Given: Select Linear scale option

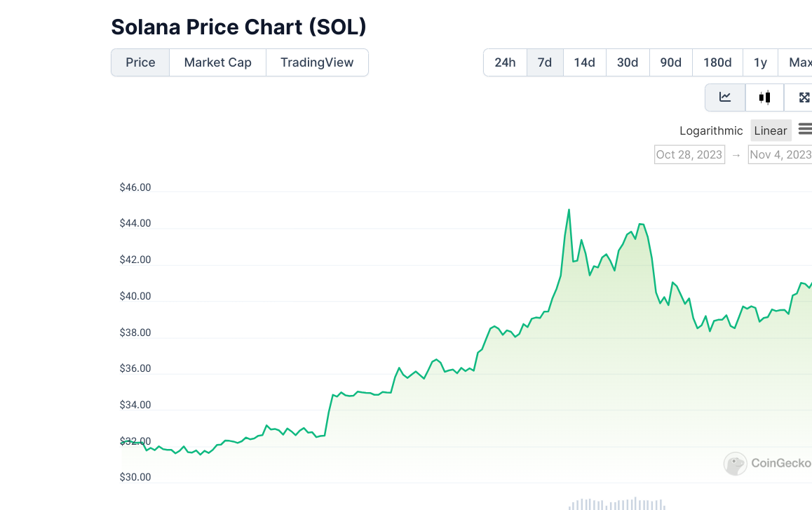Looking at the screenshot, I should [771, 130].
